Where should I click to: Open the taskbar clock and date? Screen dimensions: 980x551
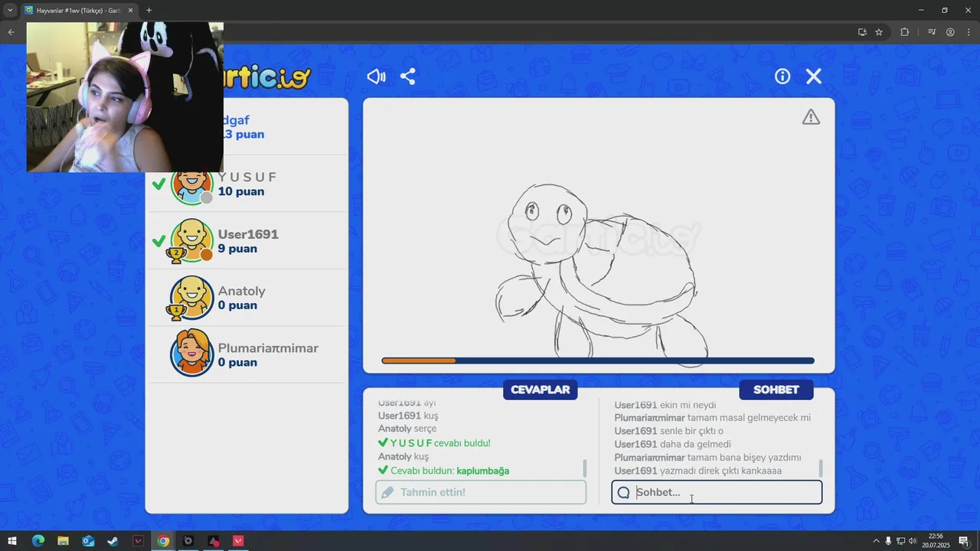click(x=936, y=541)
